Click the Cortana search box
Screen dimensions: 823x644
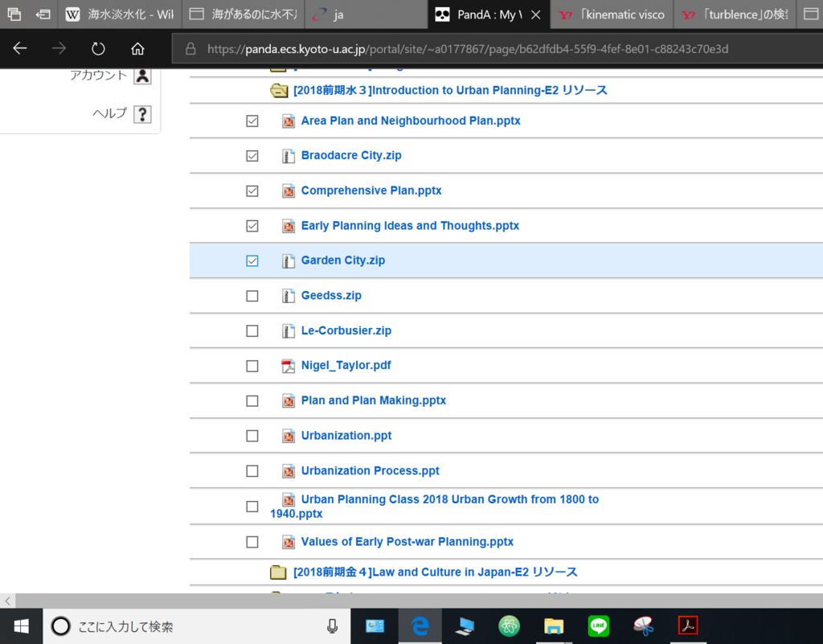coord(197,626)
